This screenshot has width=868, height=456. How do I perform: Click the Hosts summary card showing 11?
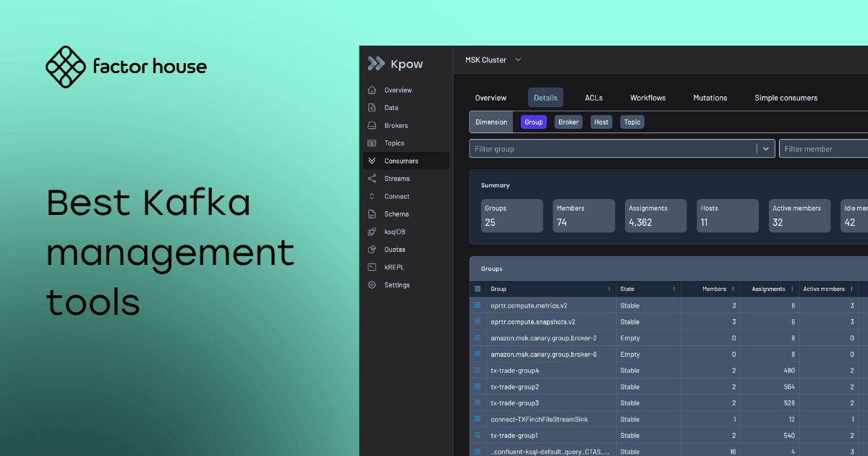pyautogui.click(x=728, y=216)
